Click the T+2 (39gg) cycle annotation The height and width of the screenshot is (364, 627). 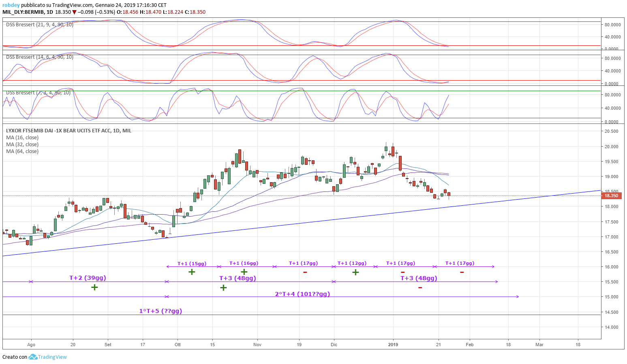[88, 278]
